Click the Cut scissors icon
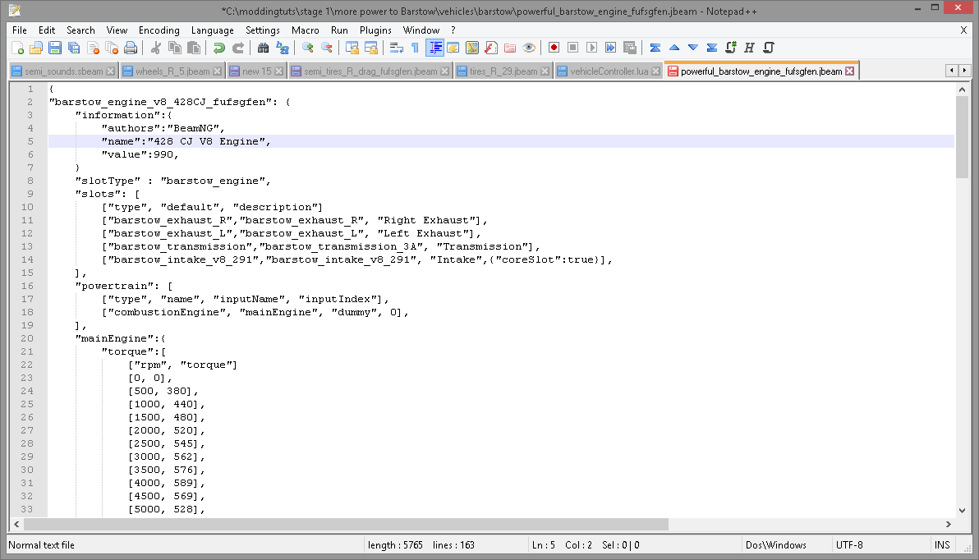The height and width of the screenshot is (560, 979). pyautogui.click(x=156, y=48)
